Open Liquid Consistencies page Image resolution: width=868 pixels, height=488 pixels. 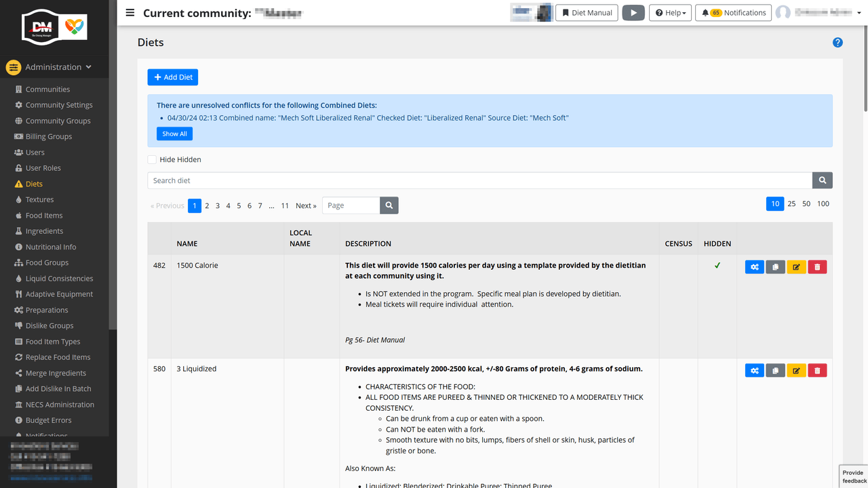click(59, 279)
